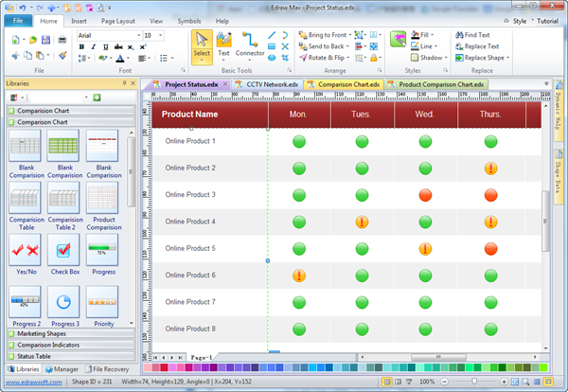Open the File Recovery panel tab
This screenshot has height=392, width=568.
coord(106,368)
